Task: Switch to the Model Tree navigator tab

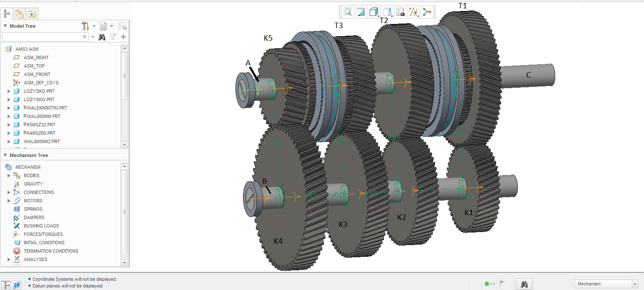Action: coord(7,14)
